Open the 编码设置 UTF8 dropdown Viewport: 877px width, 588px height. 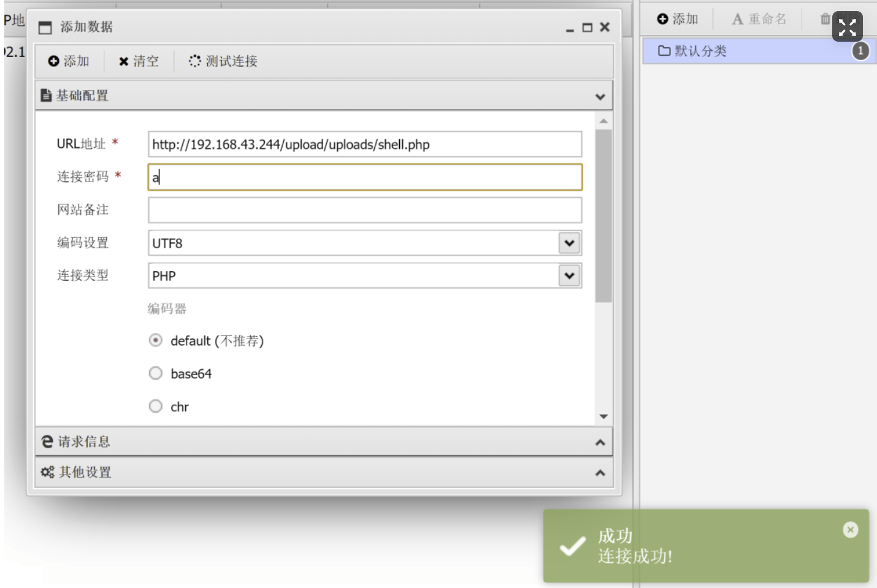coord(569,243)
